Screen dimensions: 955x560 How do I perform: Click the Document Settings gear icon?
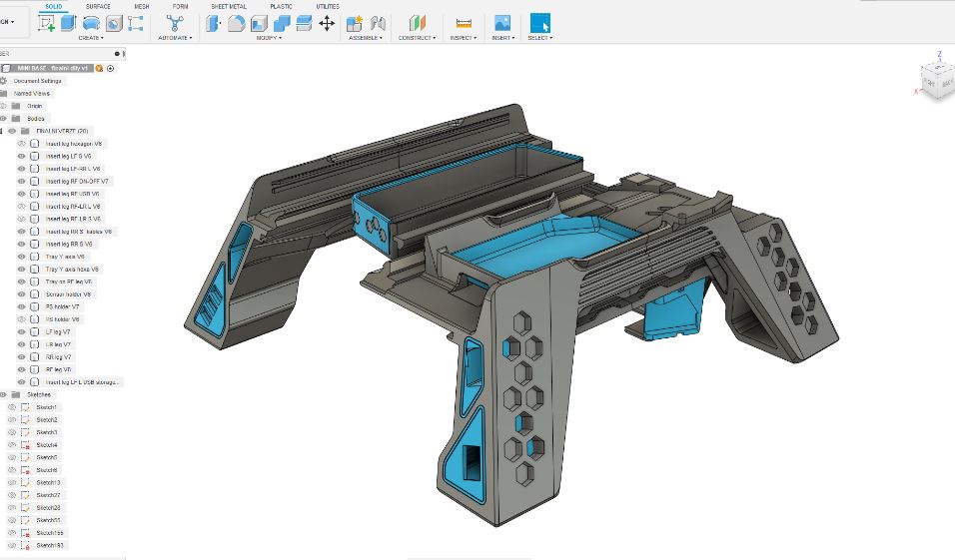pyautogui.click(x=3, y=80)
